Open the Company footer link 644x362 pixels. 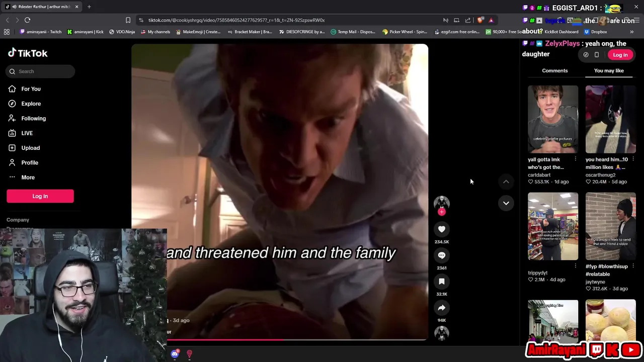click(x=18, y=220)
